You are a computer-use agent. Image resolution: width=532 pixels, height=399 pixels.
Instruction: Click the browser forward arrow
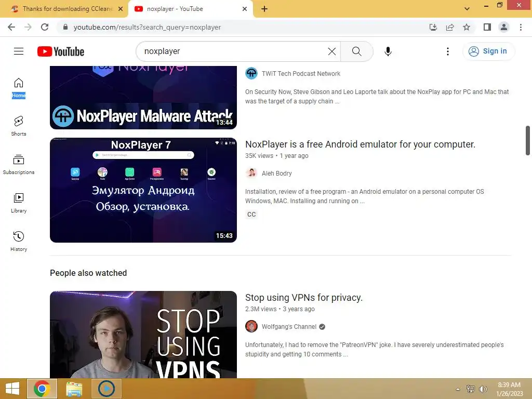[28, 27]
